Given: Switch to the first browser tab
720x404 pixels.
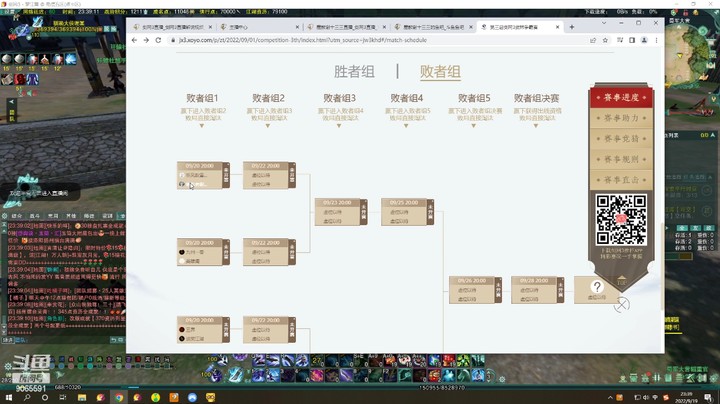Looking at the screenshot, I should pyautogui.click(x=172, y=27).
